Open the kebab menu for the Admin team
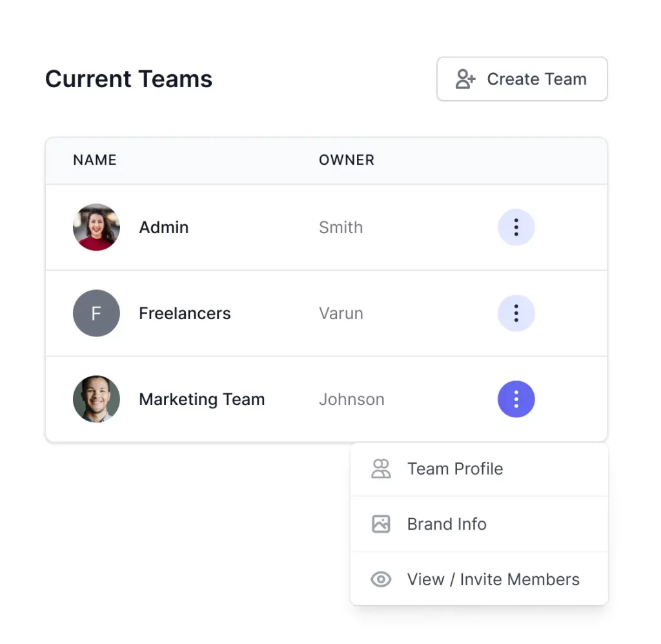 coord(516,227)
